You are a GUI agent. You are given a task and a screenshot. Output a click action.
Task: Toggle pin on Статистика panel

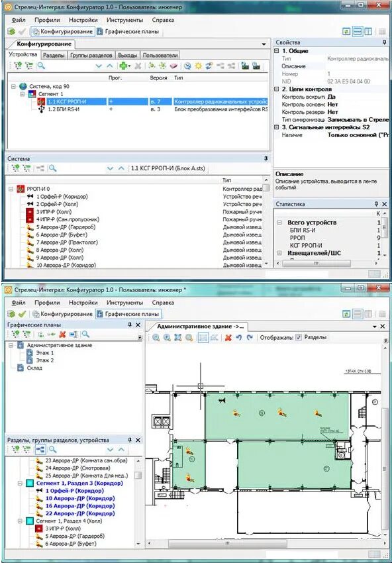(x=376, y=203)
